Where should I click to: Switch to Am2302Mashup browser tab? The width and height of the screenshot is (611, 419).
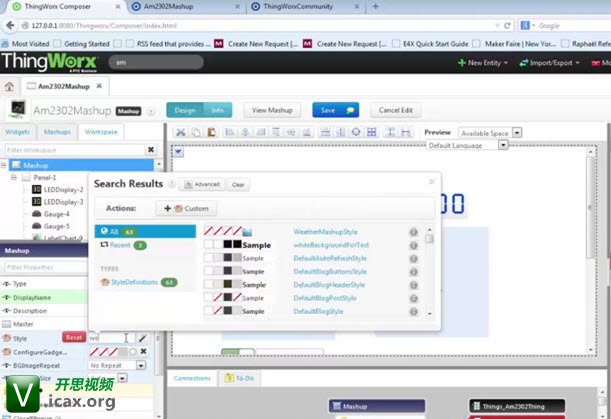point(169,6)
